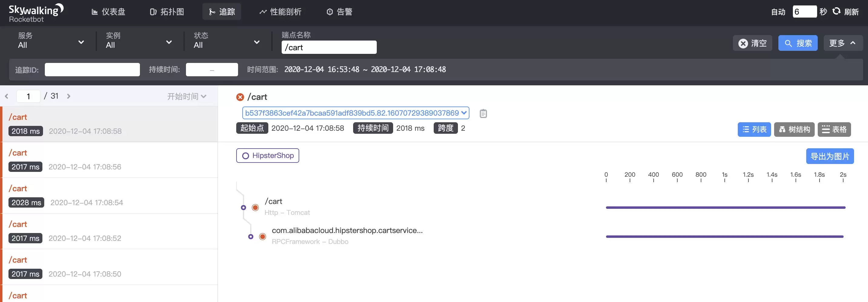
Task: Toggle the HipsterShop service filter tag
Action: (267, 156)
